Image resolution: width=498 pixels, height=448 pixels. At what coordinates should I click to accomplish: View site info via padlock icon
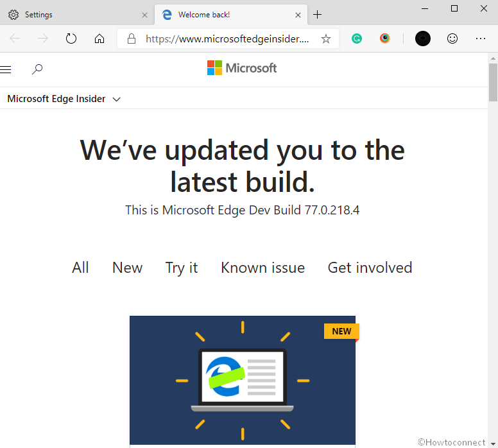(x=132, y=39)
